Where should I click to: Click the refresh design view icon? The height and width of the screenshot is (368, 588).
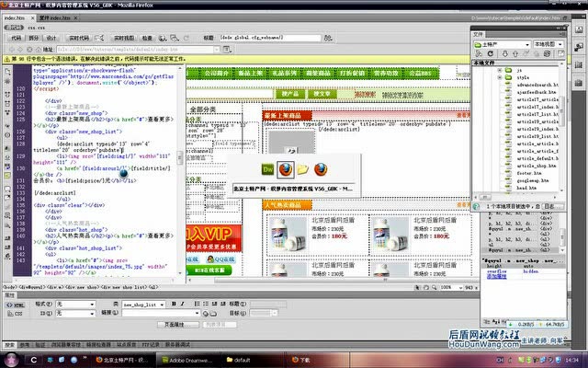[186, 38]
